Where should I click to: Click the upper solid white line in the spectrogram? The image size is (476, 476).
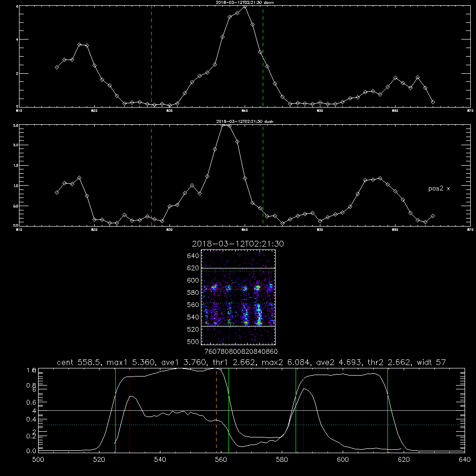[238, 268]
